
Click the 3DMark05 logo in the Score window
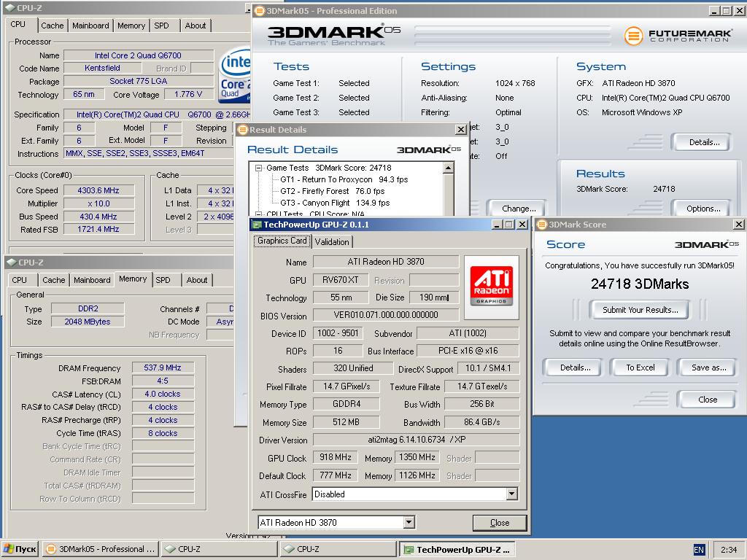tap(706, 244)
